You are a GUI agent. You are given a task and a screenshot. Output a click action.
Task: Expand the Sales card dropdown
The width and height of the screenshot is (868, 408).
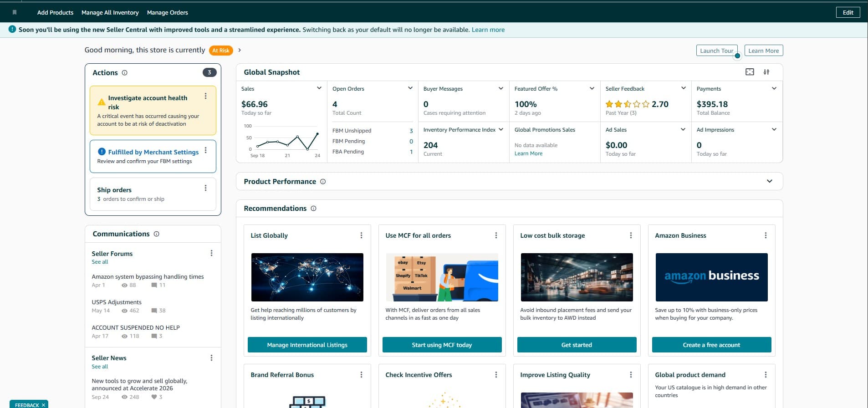click(319, 88)
